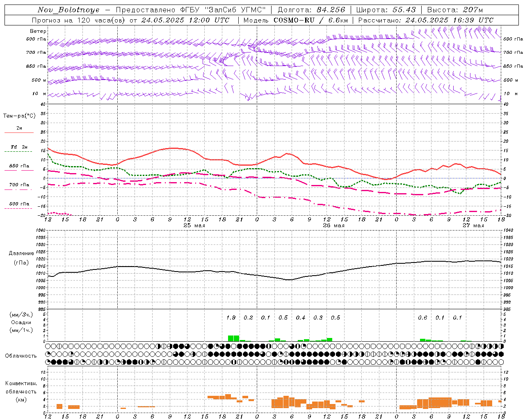Viewport: 525px width, 420px height.
Task: Click the forecast line Прогноз на 120 часа(ов)
Action: point(79,20)
